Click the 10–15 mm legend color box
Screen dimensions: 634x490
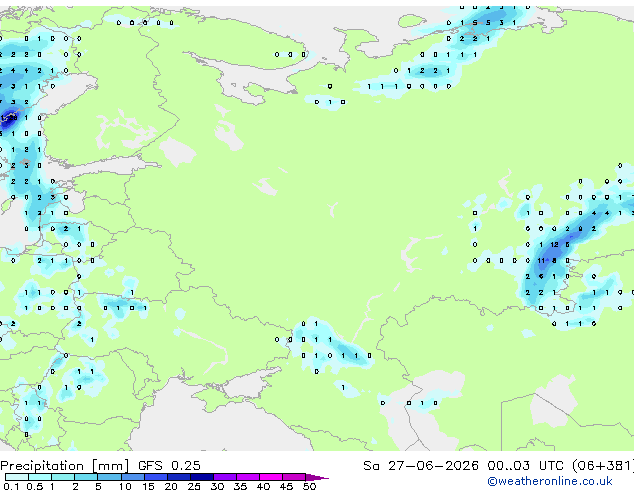tap(132, 477)
